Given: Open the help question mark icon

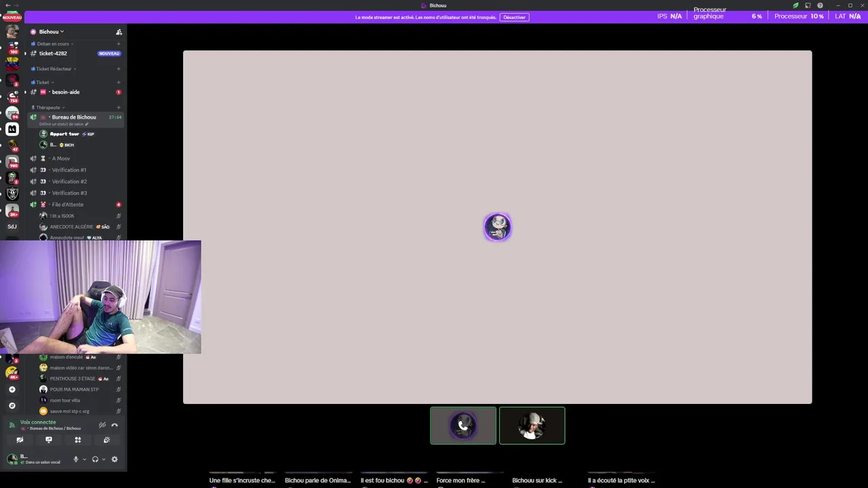Looking at the screenshot, I should tap(820, 5).
